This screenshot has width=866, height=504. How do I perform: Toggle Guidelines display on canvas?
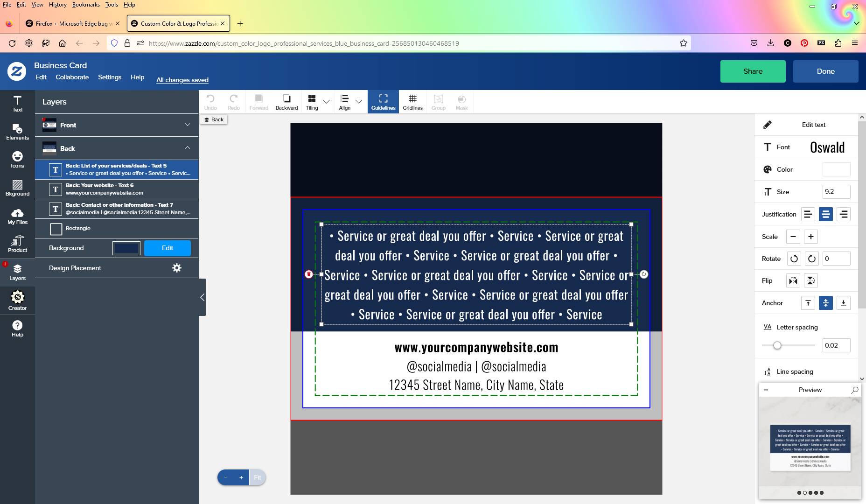point(383,102)
